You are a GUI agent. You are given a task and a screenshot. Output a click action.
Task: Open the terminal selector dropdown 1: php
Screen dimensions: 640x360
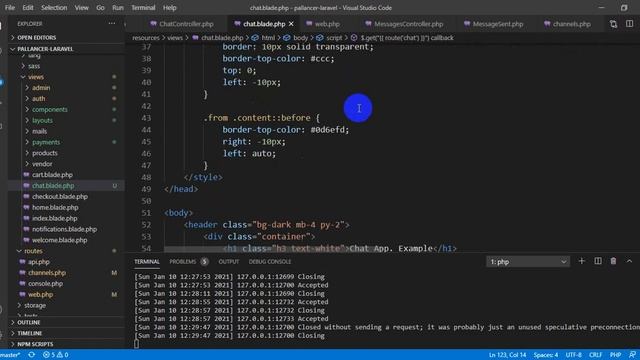point(528,262)
